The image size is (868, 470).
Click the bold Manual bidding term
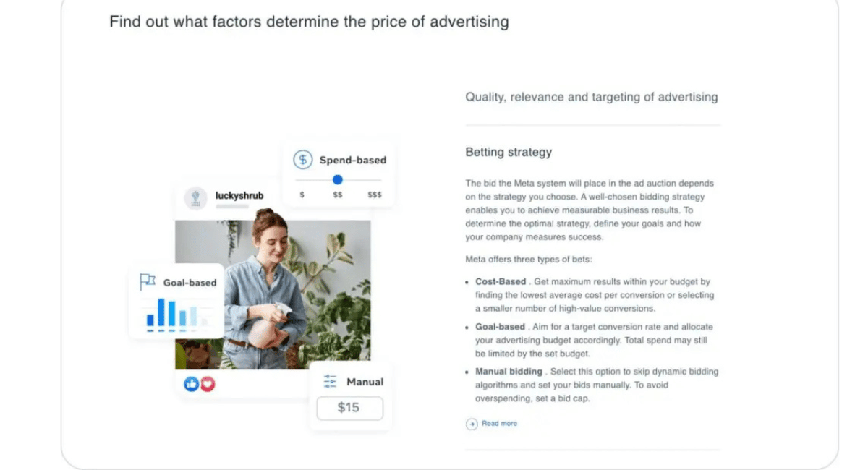[x=509, y=372]
